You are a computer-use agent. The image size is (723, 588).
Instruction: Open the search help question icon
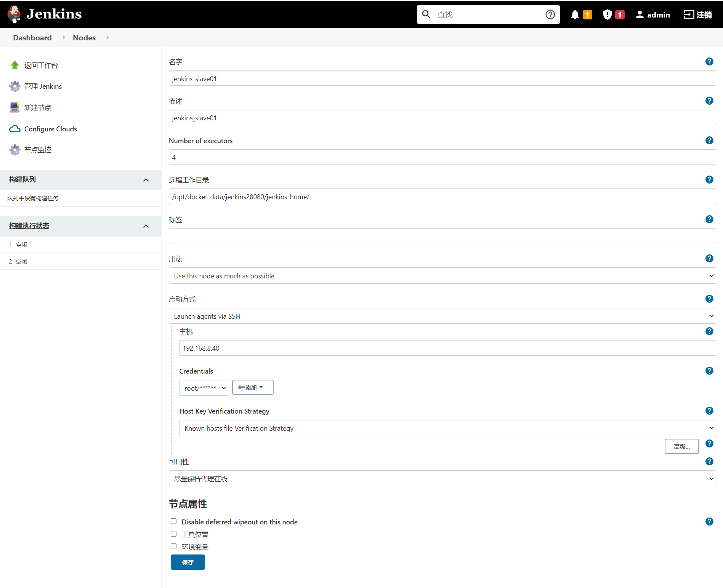point(550,14)
